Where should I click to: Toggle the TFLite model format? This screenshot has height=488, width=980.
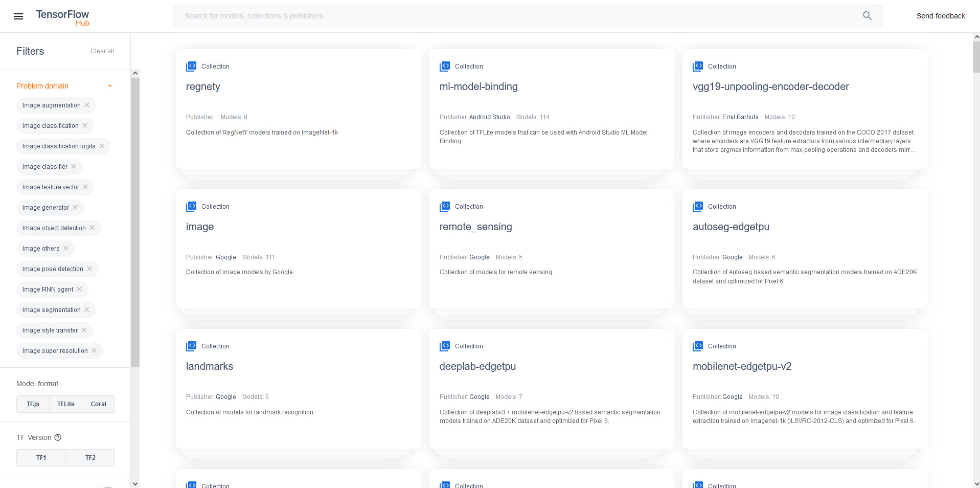click(66, 404)
